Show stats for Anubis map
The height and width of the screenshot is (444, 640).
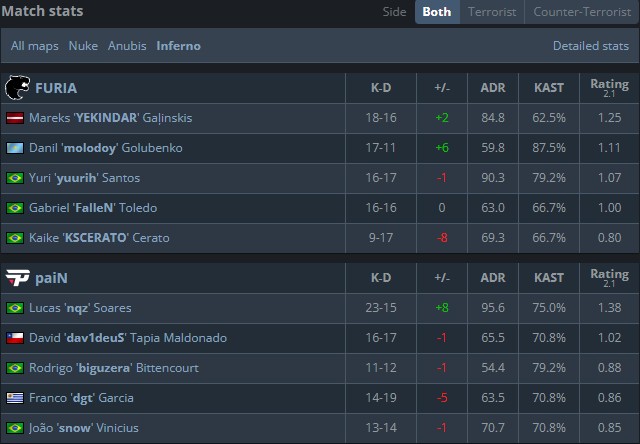(x=127, y=46)
